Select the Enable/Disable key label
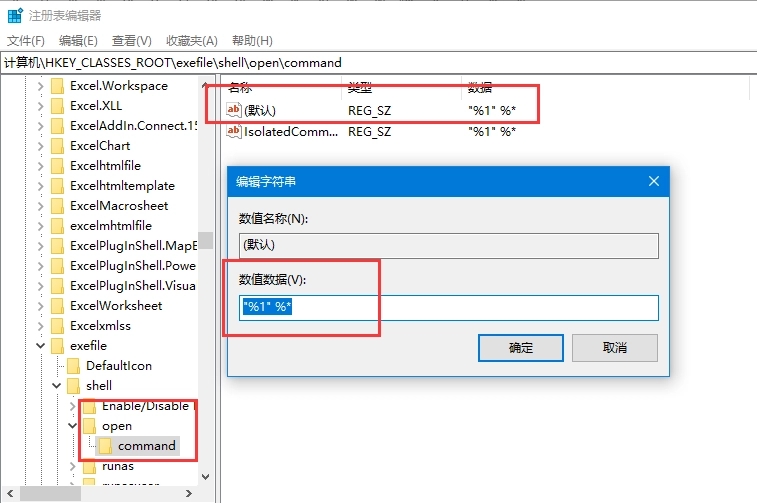Screen dimensions: 757x503 pos(147,406)
